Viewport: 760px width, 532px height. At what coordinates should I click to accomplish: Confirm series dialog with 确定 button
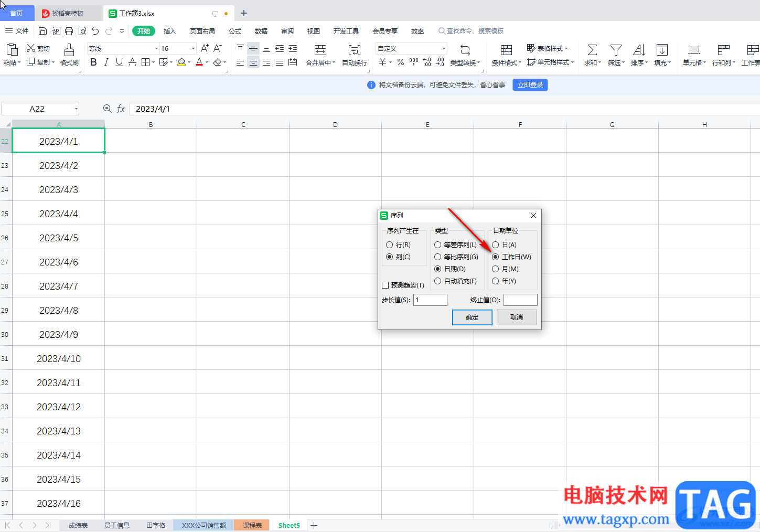coord(472,317)
